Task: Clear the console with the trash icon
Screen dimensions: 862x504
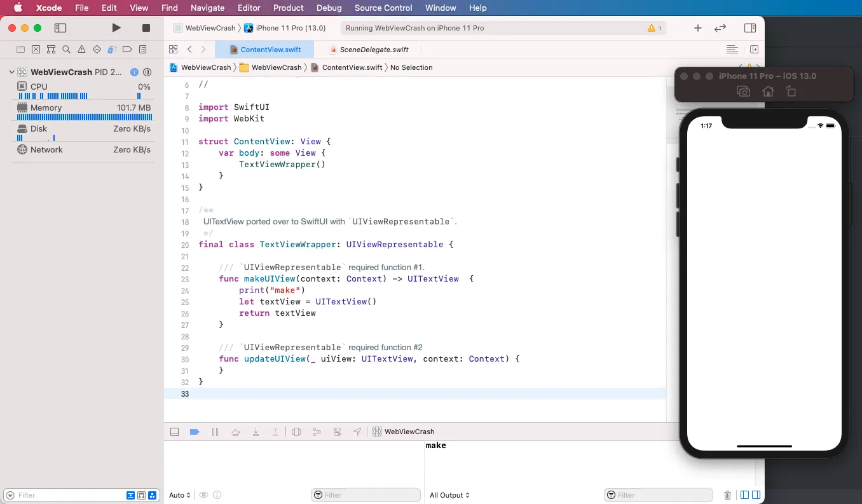Action: [728, 495]
